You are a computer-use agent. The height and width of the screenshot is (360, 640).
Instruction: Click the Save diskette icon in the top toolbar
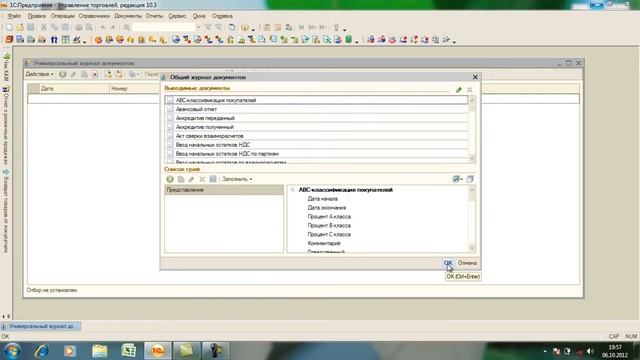31,27
